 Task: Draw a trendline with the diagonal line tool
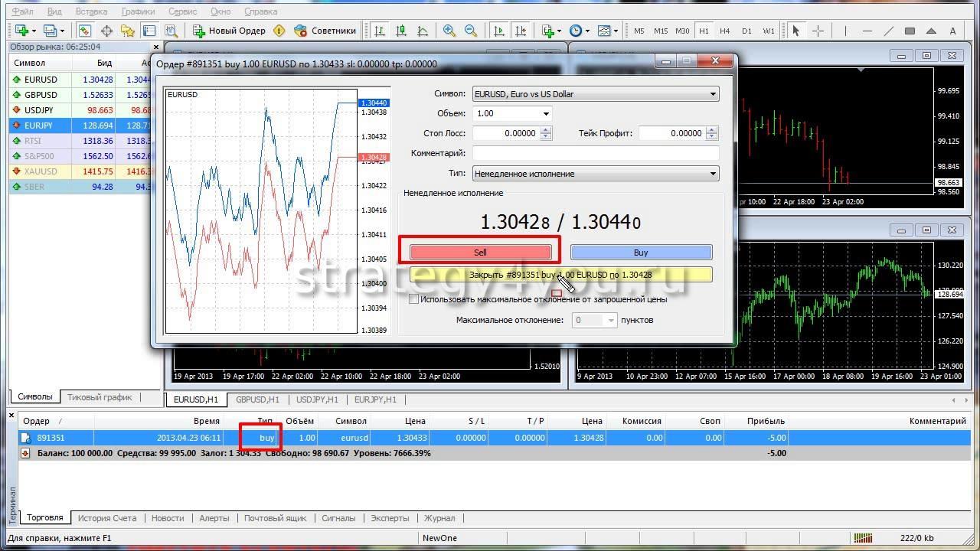pos(888,31)
